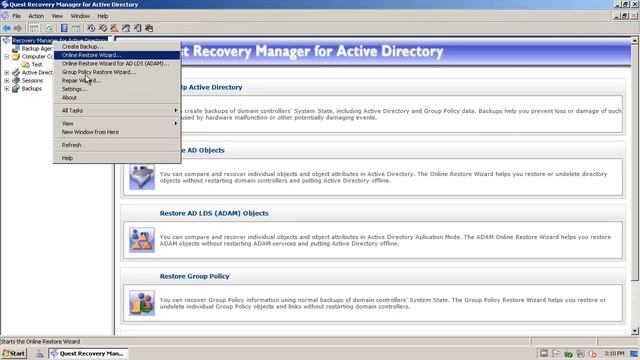
Task: Click the MMC console icon left of File menu
Action: [x=5, y=16]
